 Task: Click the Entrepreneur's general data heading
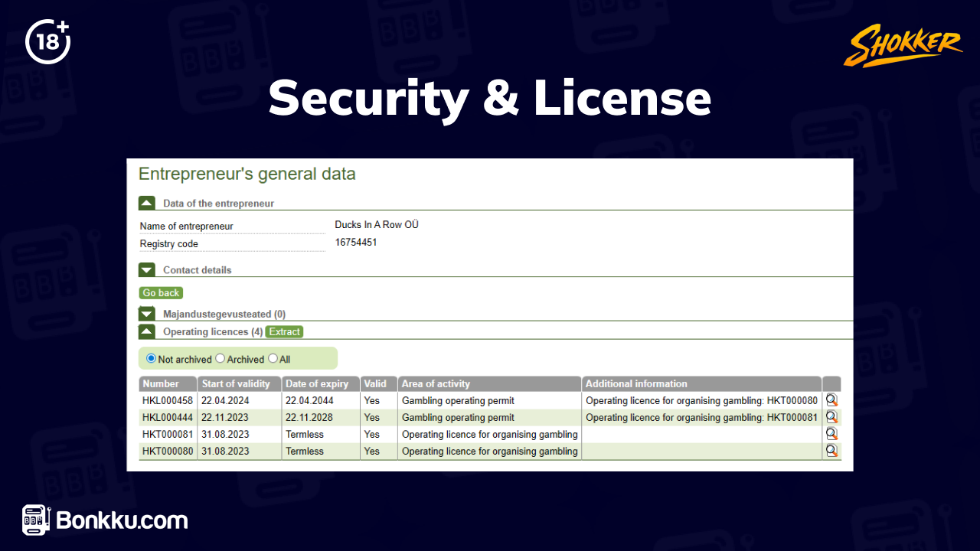[x=247, y=174]
